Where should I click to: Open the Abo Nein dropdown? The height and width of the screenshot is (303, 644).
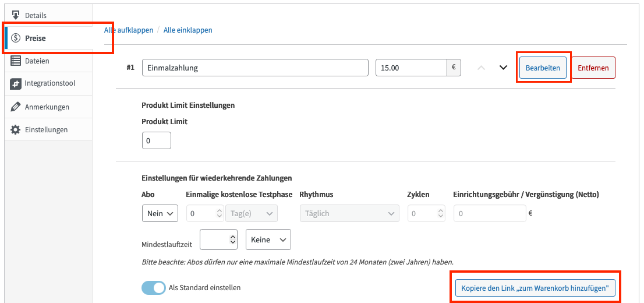click(x=160, y=213)
